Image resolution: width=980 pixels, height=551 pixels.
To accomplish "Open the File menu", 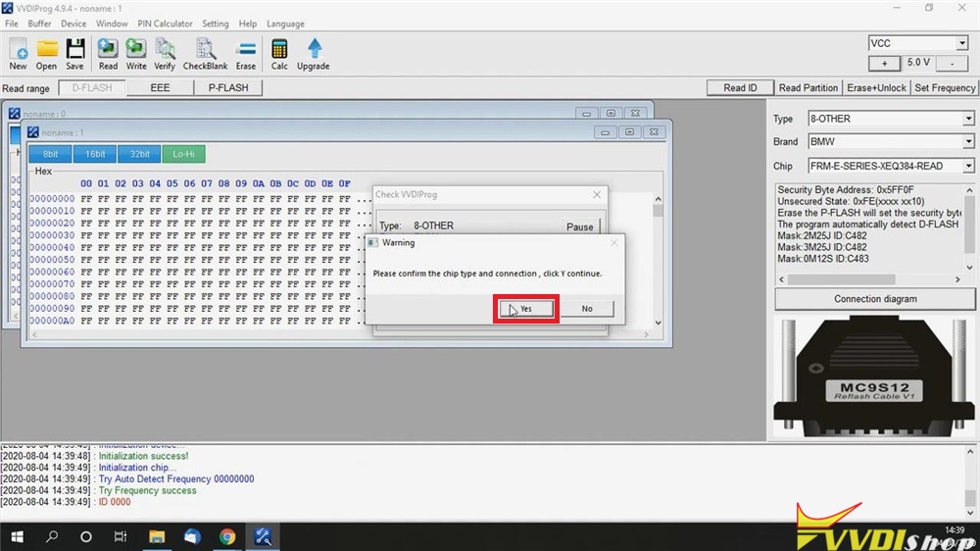I will [x=11, y=24].
